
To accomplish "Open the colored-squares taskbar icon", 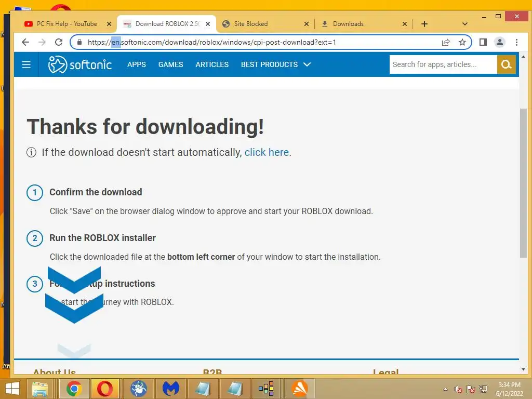I will click(x=266, y=389).
